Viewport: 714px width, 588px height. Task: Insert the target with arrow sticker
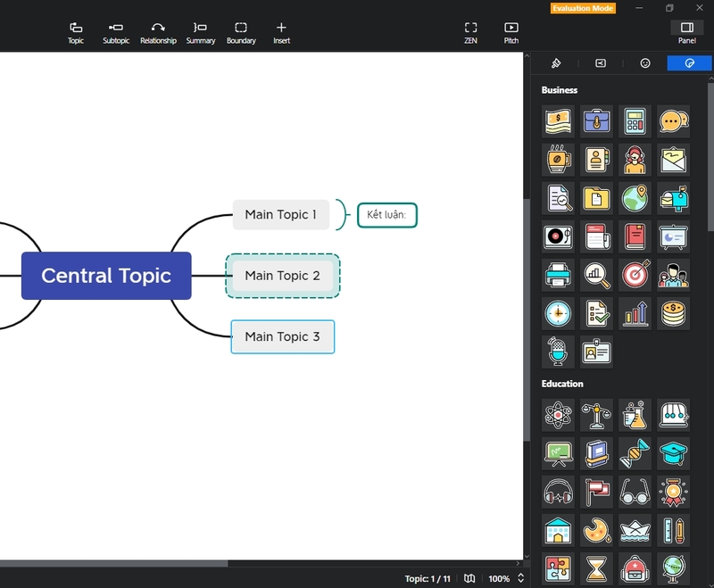click(x=635, y=276)
